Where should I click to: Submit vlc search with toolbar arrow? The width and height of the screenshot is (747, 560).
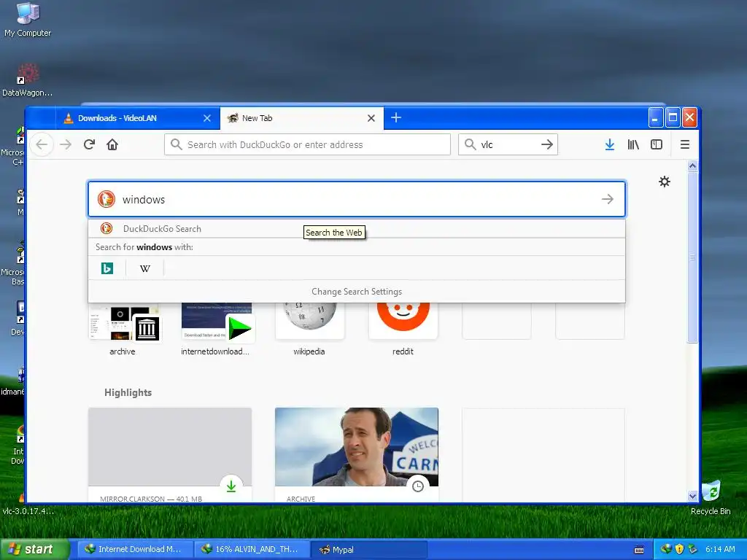coord(547,144)
